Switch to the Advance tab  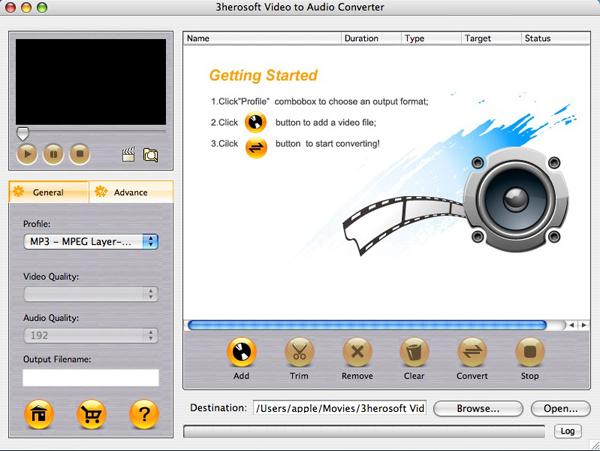[131, 192]
